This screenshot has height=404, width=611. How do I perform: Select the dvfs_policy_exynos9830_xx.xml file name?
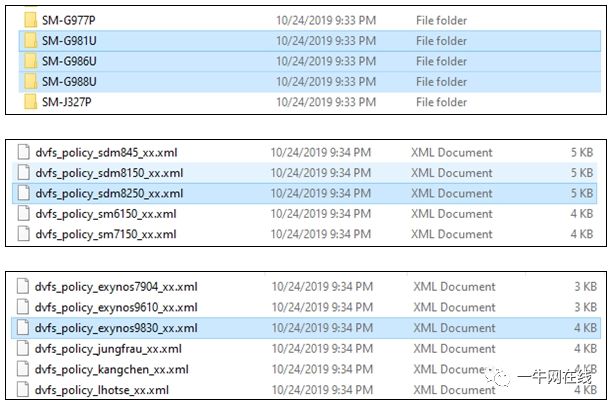coord(116,328)
